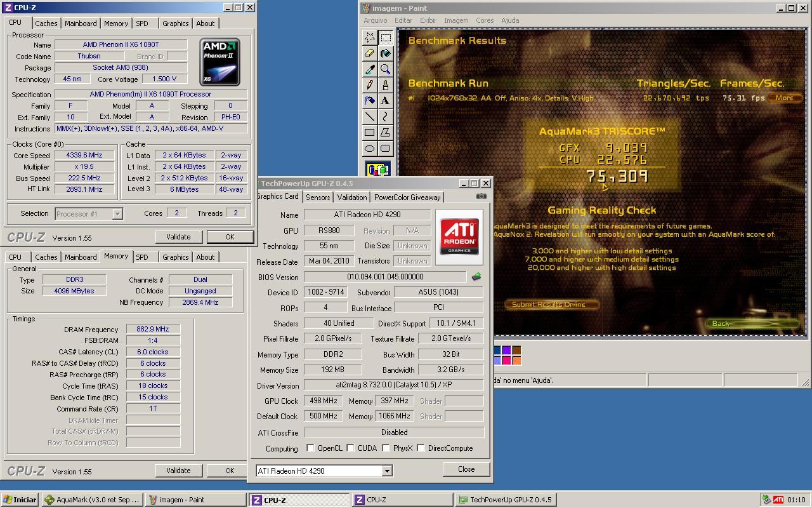Choose the straight Line tool
The width and height of the screenshot is (812, 508).
click(370, 117)
